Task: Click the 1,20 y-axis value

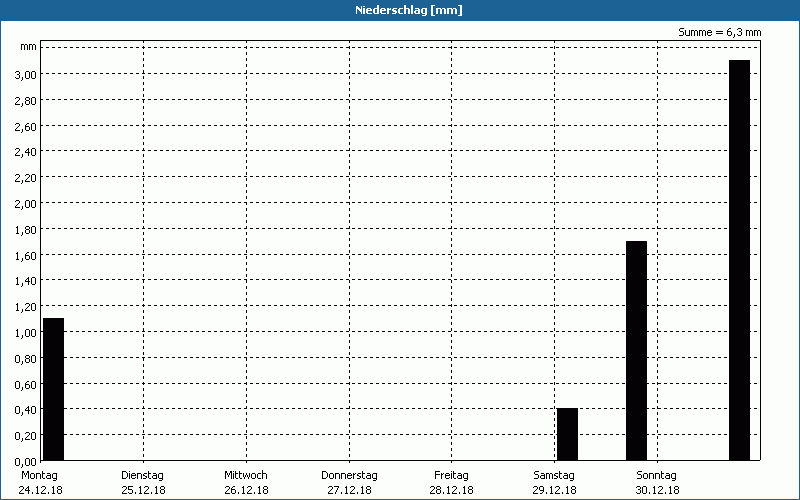Action: point(26,307)
